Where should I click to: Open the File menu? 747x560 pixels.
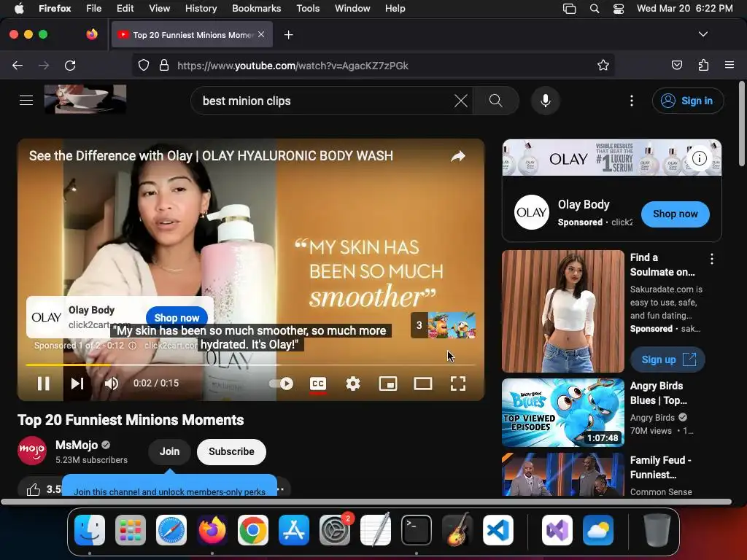[x=93, y=8]
